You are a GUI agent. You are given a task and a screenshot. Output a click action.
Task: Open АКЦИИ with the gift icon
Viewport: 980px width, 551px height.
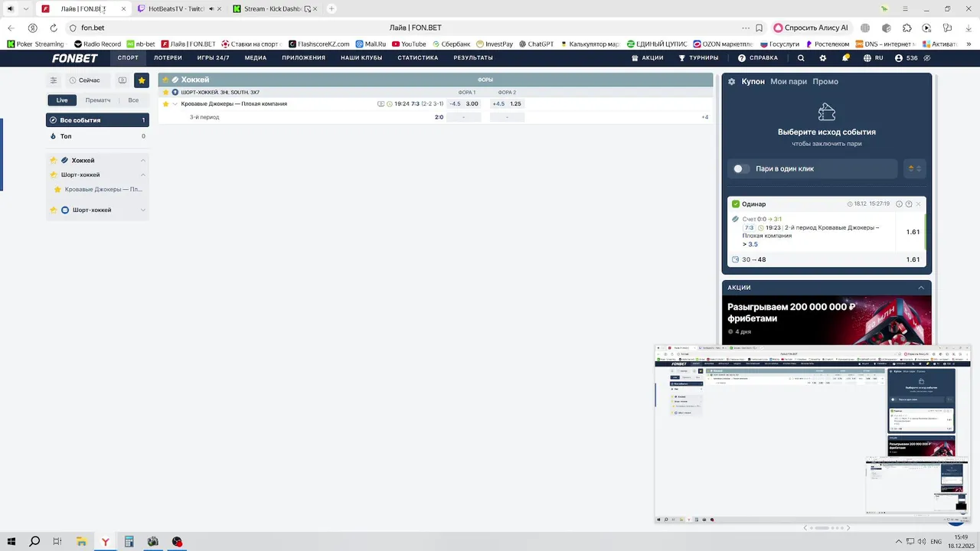click(x=648, y=58)
